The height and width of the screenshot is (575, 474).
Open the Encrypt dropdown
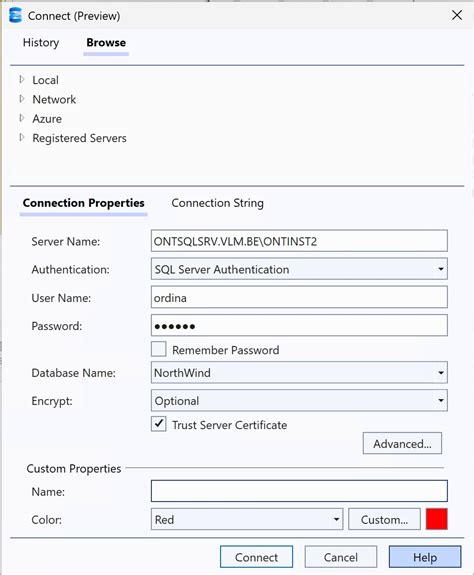(299, 400)
